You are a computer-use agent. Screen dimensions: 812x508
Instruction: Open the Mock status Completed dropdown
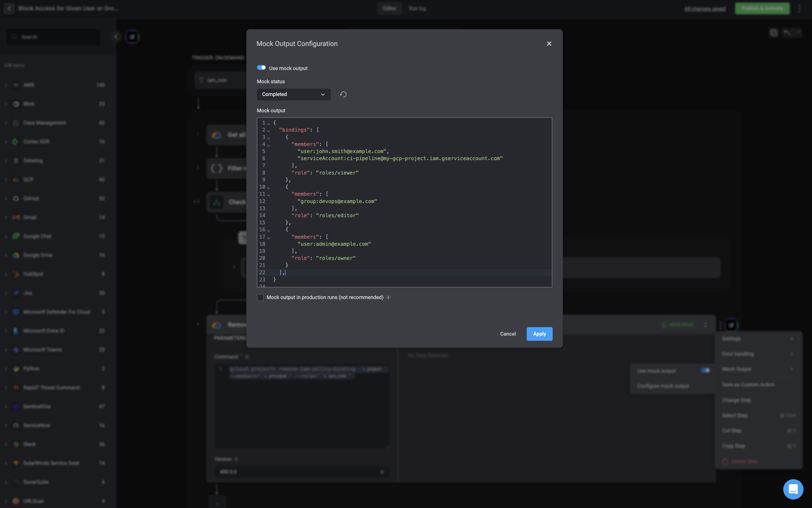pos(293,94)
